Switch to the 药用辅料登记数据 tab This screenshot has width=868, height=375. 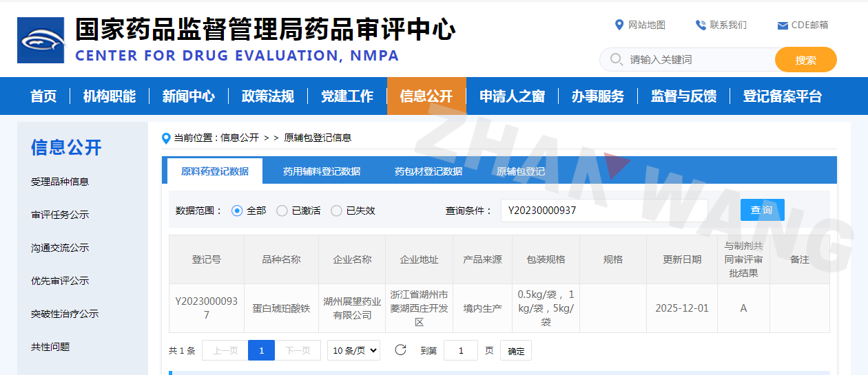click(322, 171)
